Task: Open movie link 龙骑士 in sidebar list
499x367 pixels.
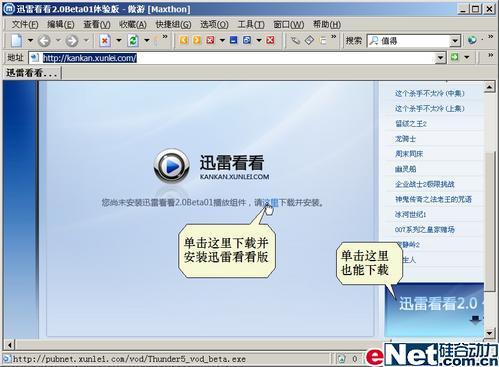Action: (405, 139)
